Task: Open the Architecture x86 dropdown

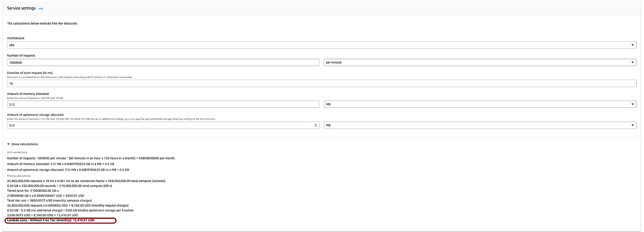Action: coord(322,45)
